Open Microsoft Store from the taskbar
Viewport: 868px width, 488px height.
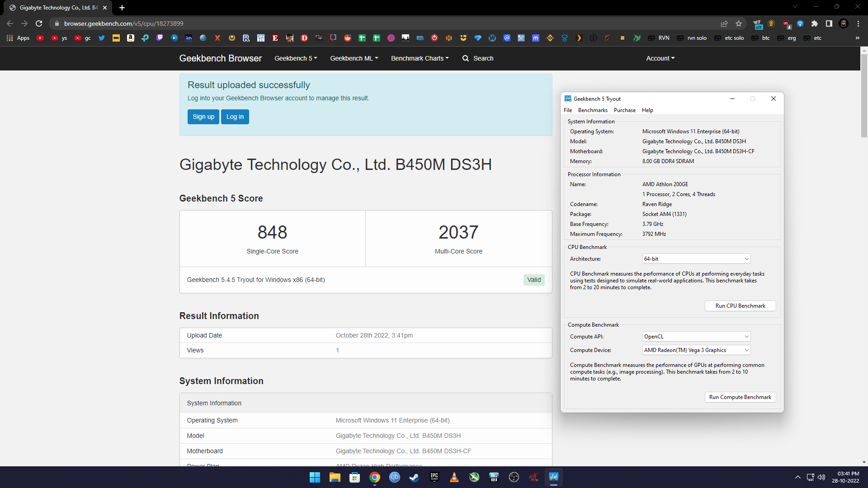[x=355, y=477]
